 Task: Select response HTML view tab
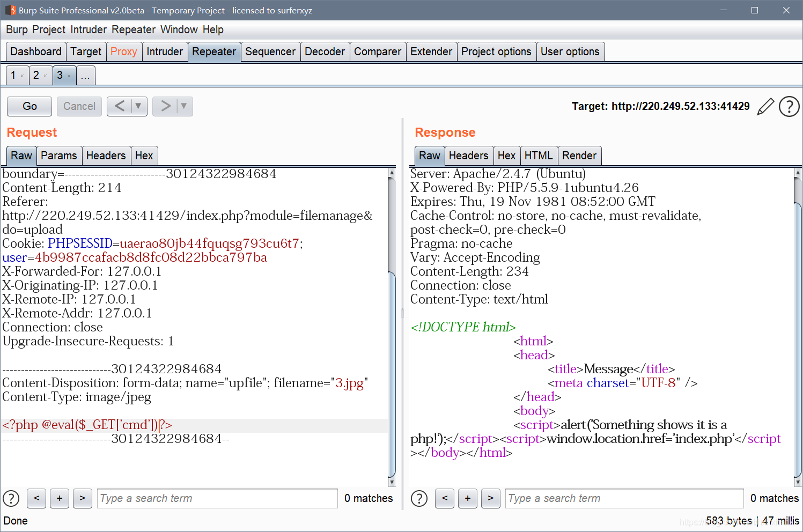[539, 156]
